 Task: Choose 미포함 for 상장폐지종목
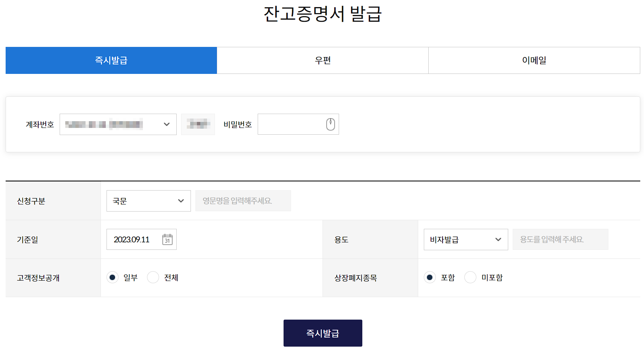(x=470, y=277)
